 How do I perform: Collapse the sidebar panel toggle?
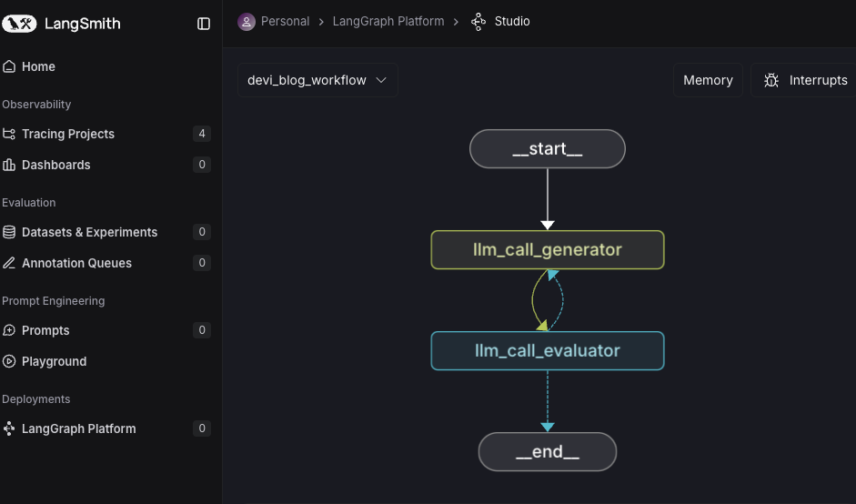204,24
